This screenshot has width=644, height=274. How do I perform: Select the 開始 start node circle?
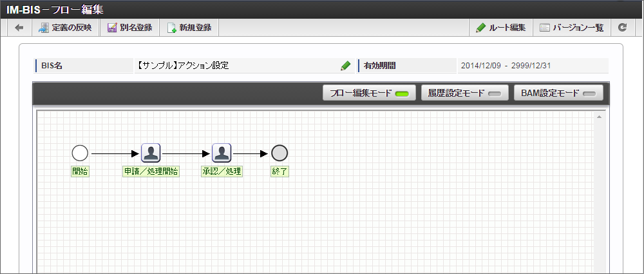80,153
